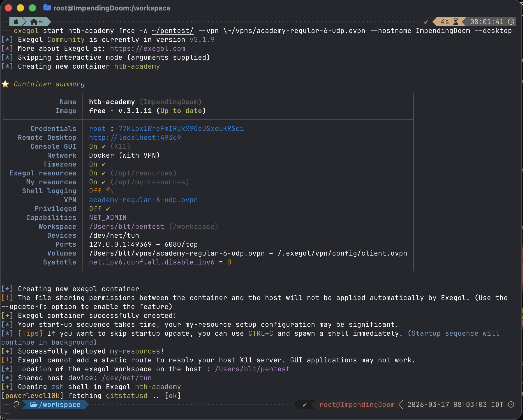Viewport: 523px width, 420px height.
Task: Click the hammer icon next to Shell logging Off
Action: pos(110,190)
